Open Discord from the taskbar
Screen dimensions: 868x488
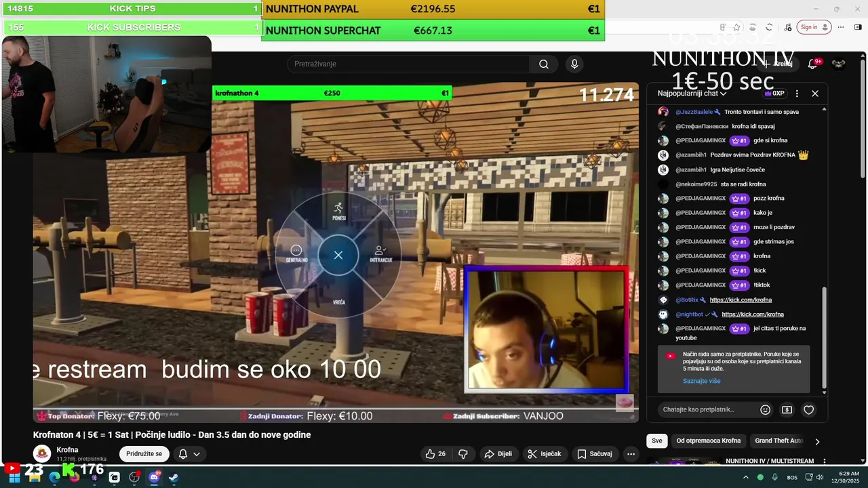pyautogui.click(x=154, y=477)
